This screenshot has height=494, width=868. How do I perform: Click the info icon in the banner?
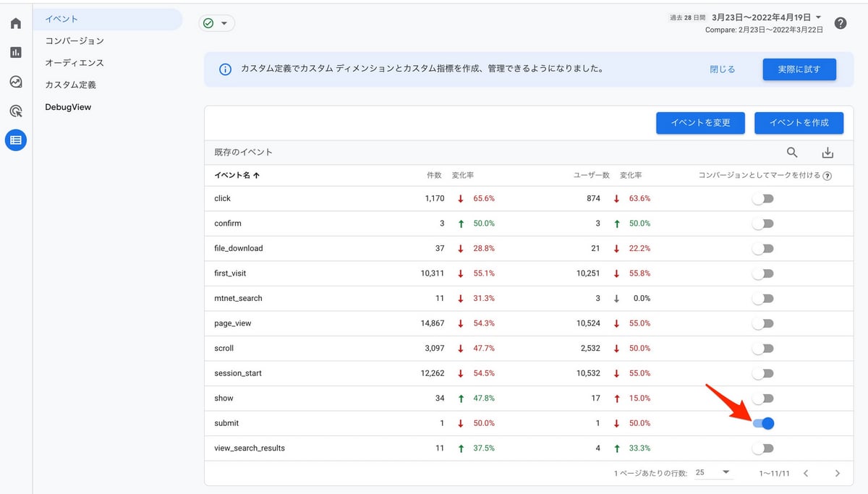tap(225, 69)
